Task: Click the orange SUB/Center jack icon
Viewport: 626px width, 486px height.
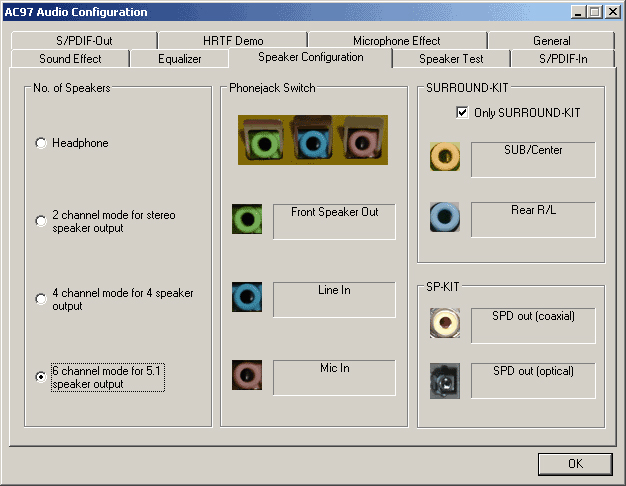Action: [445, 157]
